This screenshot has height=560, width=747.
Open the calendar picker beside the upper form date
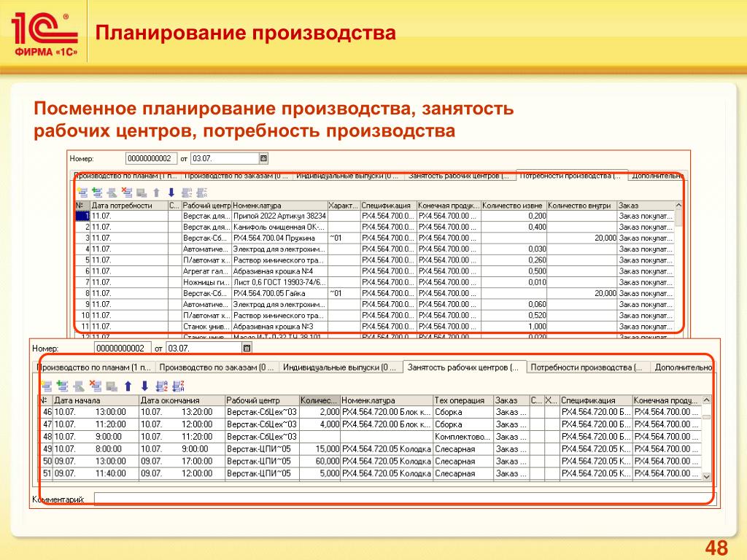click(263, 158)
